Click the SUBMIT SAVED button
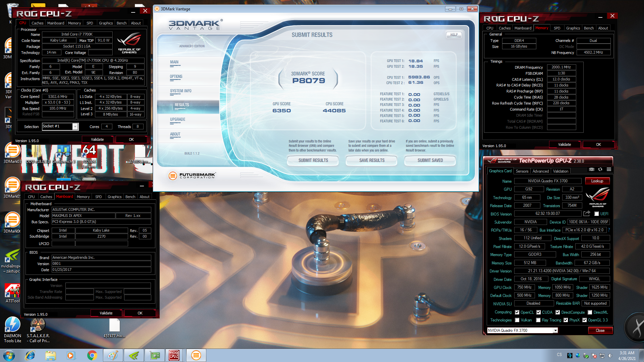This screenshot has height=362, width=644. click(430, 161)
